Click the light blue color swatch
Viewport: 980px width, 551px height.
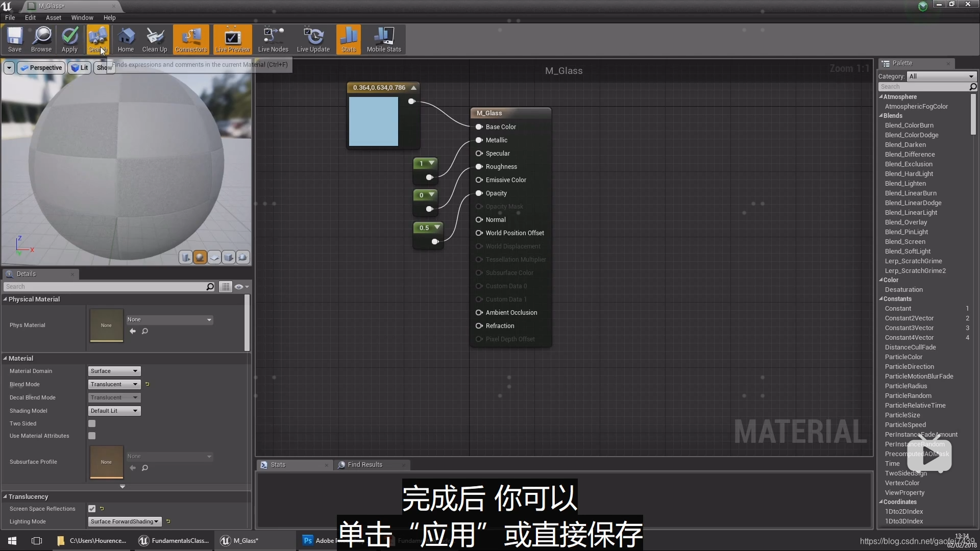(373, 121)
